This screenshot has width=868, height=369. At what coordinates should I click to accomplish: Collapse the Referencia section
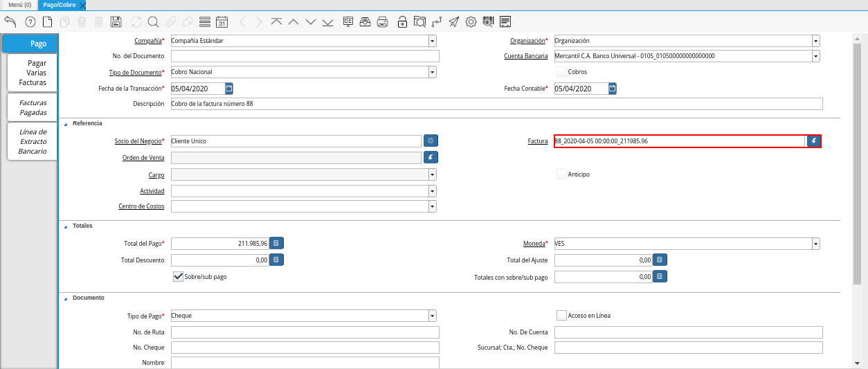click(66, 124)
